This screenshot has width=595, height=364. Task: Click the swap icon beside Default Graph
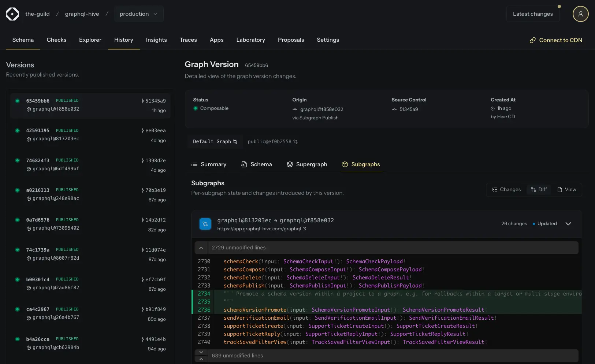(x=235, y=142)
